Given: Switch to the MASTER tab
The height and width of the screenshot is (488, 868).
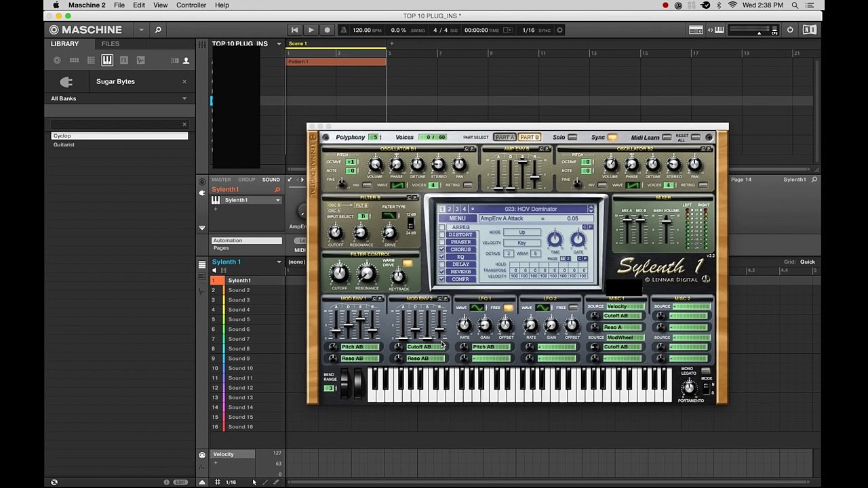Looking at the screenshot, I should tap(221, 180).
